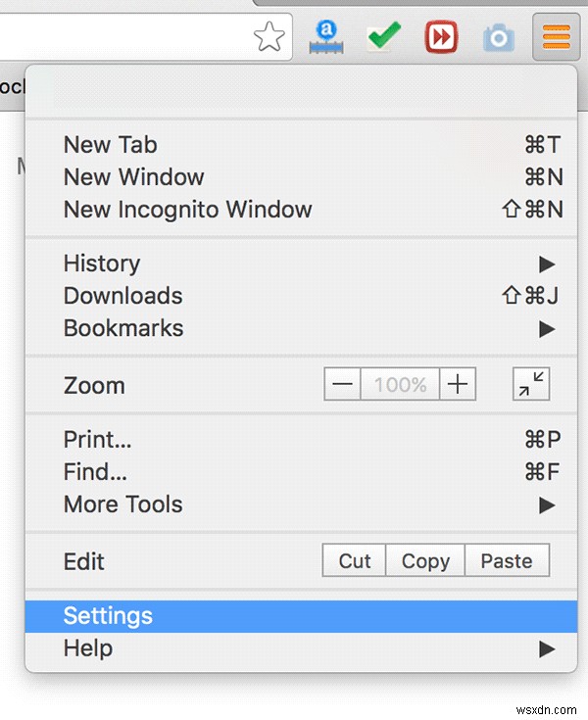Open Downloads from the menu

point(302,296)
